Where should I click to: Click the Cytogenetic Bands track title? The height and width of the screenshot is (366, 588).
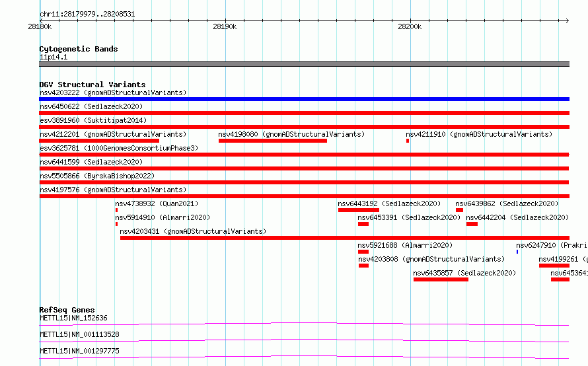pyautogui.click(x=79, y=49)
